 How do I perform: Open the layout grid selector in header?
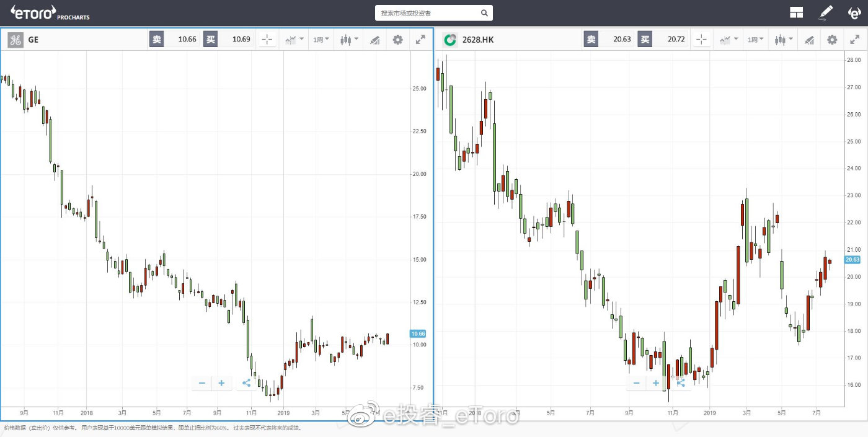point(796,12)
